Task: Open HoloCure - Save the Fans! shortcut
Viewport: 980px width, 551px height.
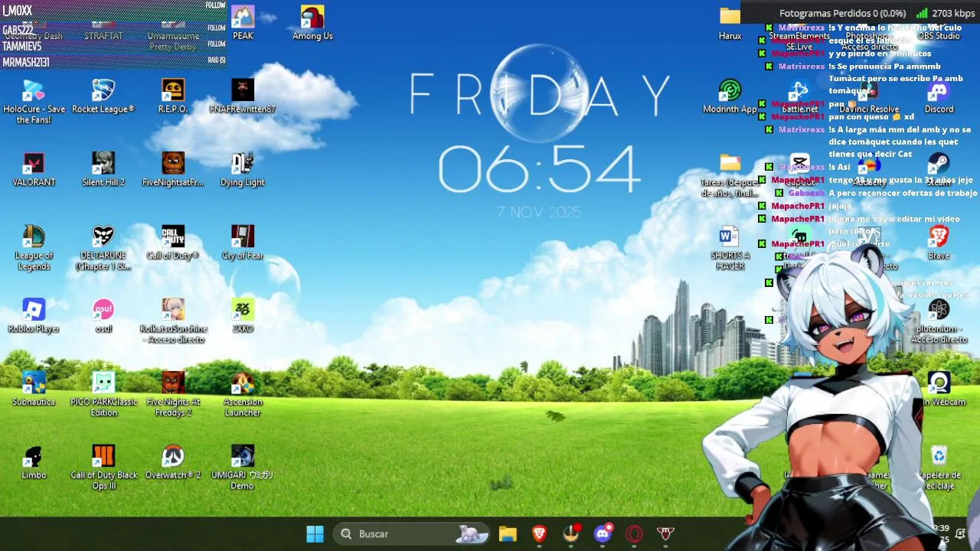Action: coord(34,101)
